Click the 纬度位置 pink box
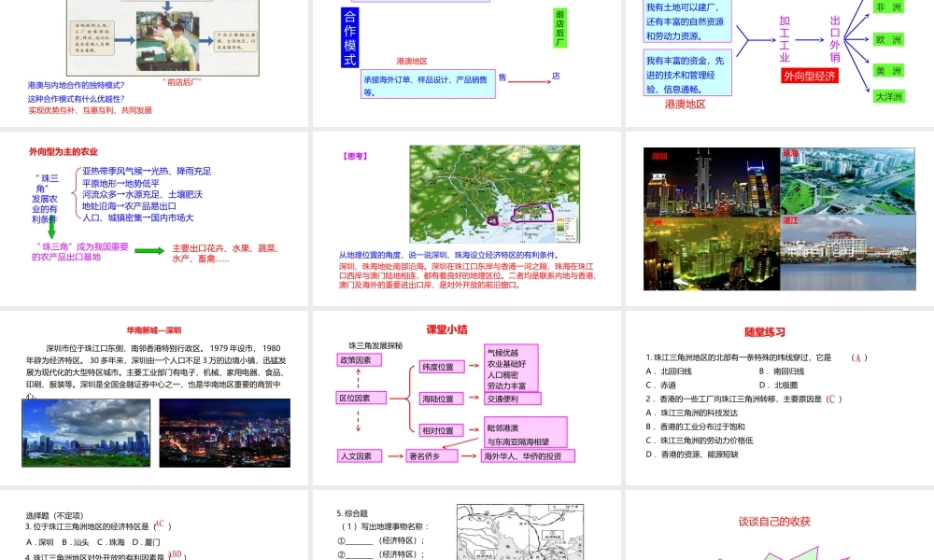Viewport: 934px width, 560px height. pyautogui.click(x=442, y=367)
